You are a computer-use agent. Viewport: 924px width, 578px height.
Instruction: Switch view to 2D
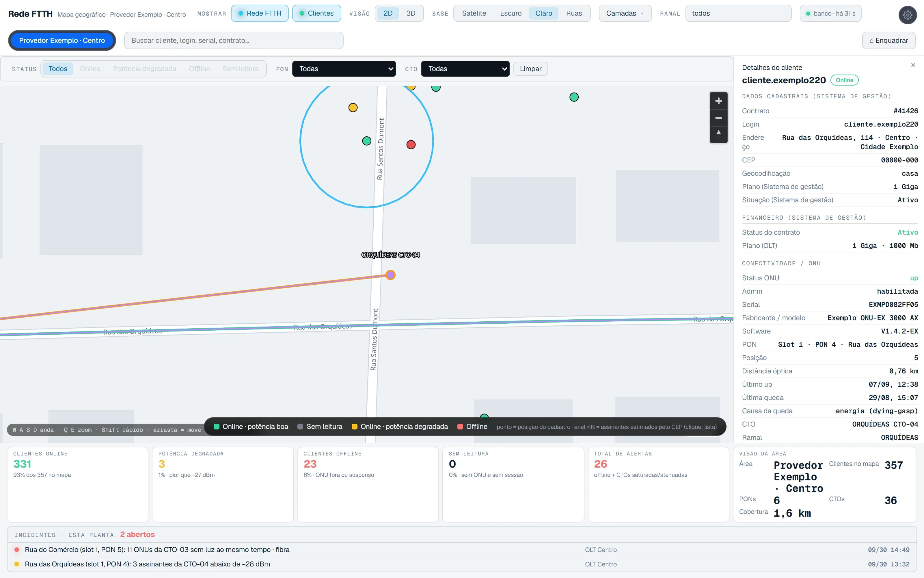tap(388, 13)
